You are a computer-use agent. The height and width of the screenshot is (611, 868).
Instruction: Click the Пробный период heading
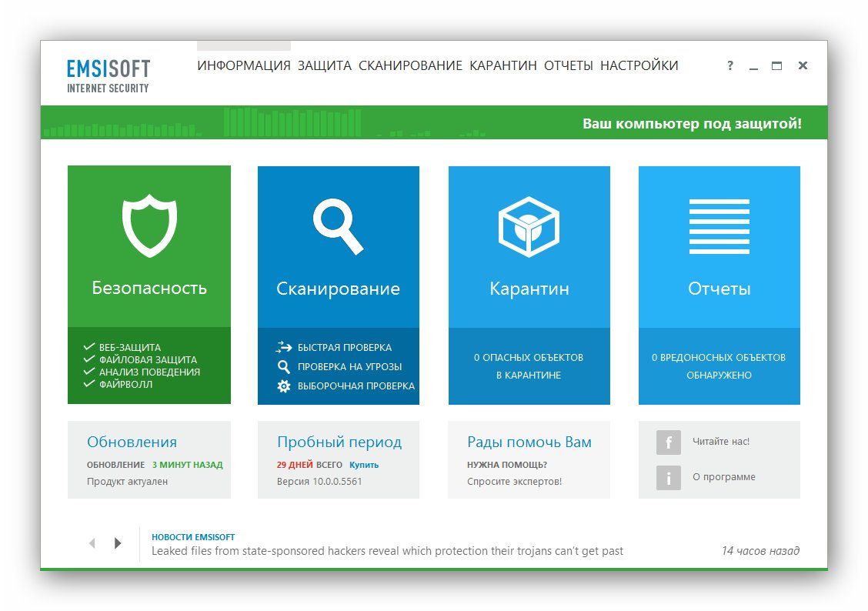point(339,442)
